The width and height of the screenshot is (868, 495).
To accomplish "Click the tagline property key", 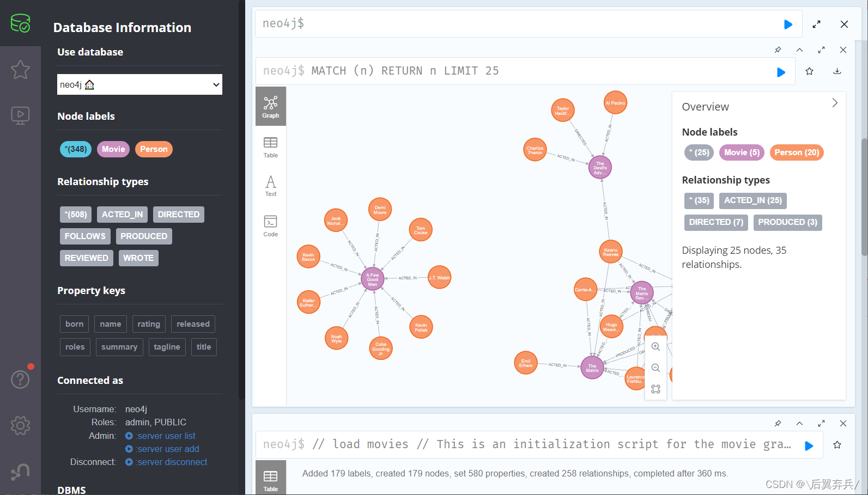I will 167,347.
